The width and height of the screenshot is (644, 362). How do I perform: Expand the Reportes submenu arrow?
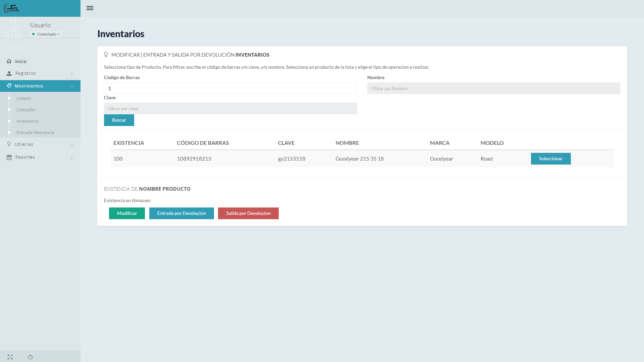pyautogui.click(x=72, y=158)
